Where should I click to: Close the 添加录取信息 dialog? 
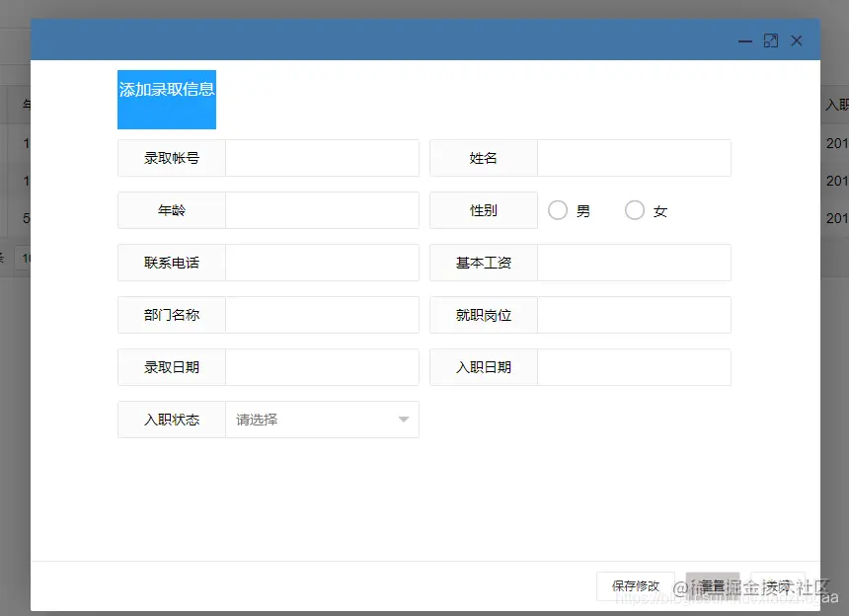click(x=797, y=40)
